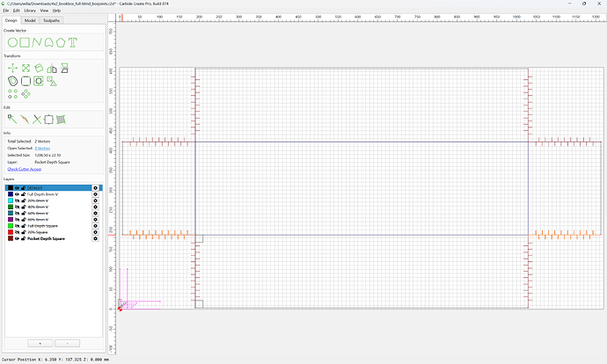The image size is (607, 364).
Task: Show the 20% 8mm V layer
Action: coord(17,200)
